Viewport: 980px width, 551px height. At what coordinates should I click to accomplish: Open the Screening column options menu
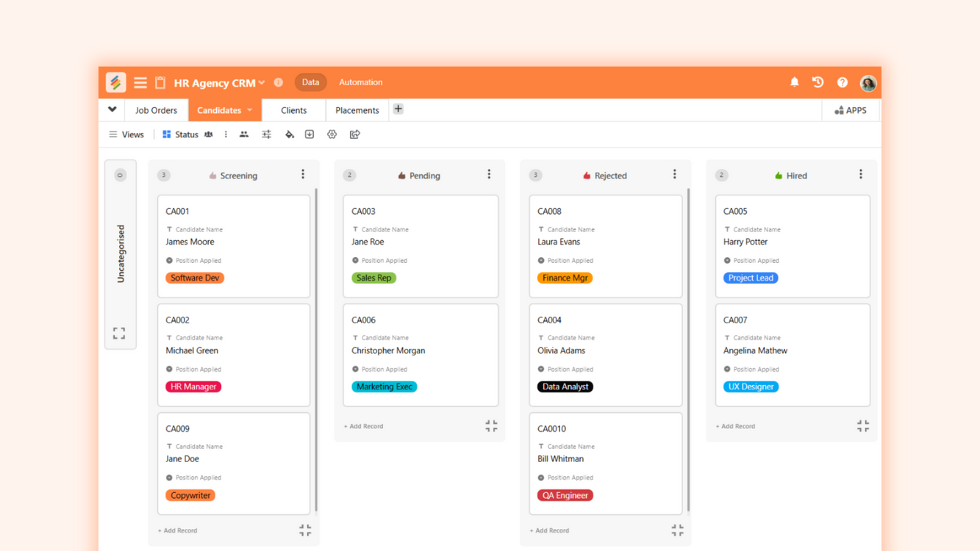pyautogui.click(x=303, y=175)
